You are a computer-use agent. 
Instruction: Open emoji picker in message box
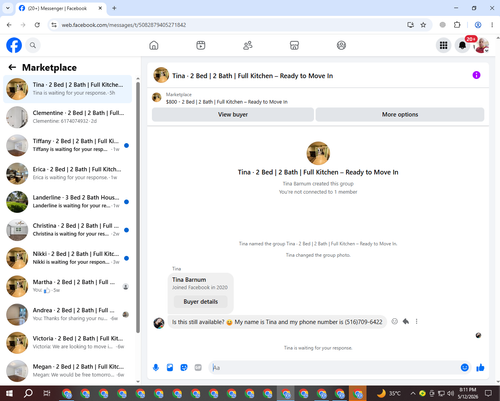(464, 367)
